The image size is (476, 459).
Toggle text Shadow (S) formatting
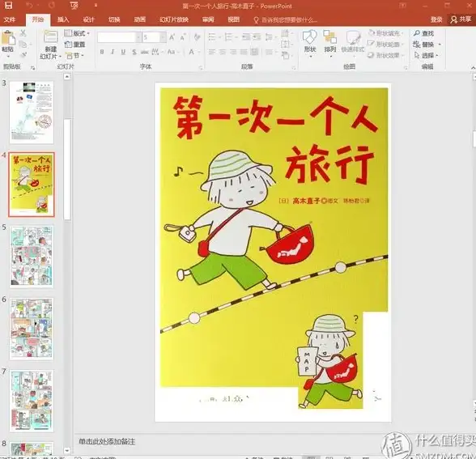(134, 52)
